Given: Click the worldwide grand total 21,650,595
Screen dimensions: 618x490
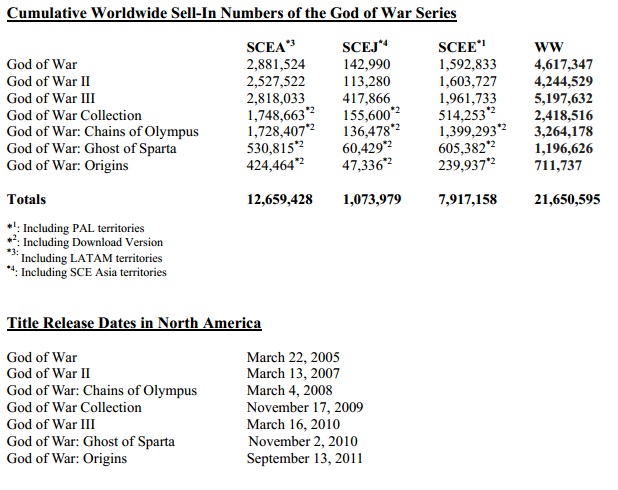Looking at the screenshot, I should (567, 200).
